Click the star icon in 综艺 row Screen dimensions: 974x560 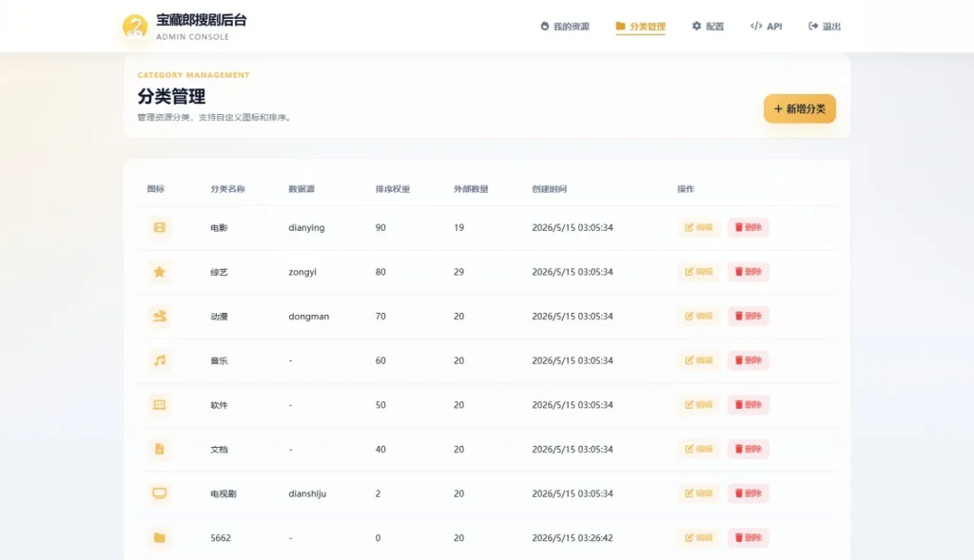tap(160, 272)
